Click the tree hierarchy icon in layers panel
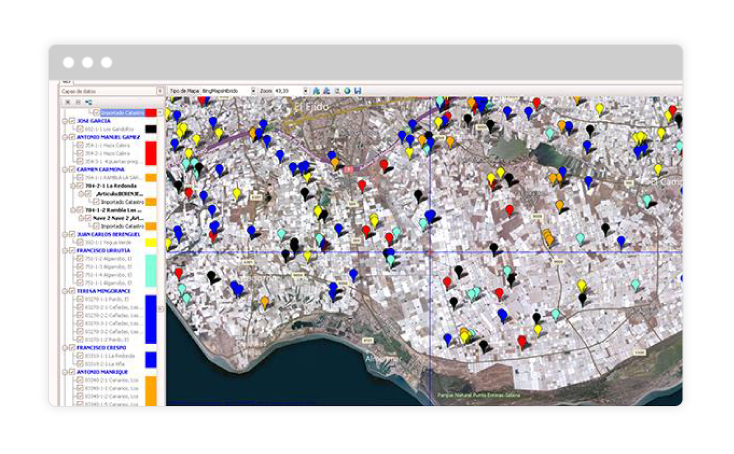This screenshot has height=454, width=734. coord(88,102)
